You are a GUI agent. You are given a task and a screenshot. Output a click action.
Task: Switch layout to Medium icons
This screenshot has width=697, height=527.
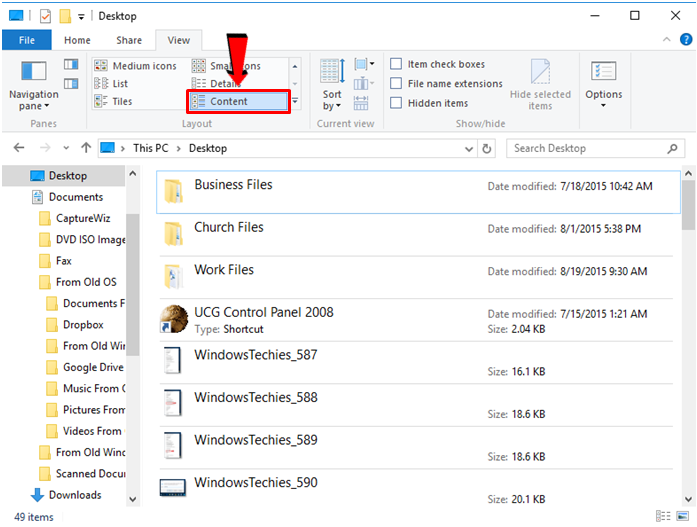136,66
